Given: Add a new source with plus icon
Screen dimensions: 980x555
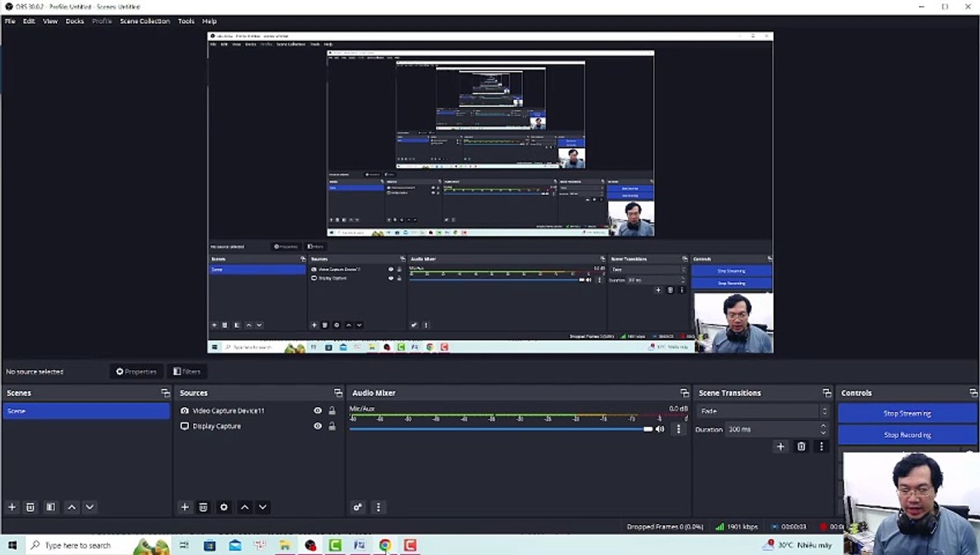Looking at the screenshot, I should [184, 507].
